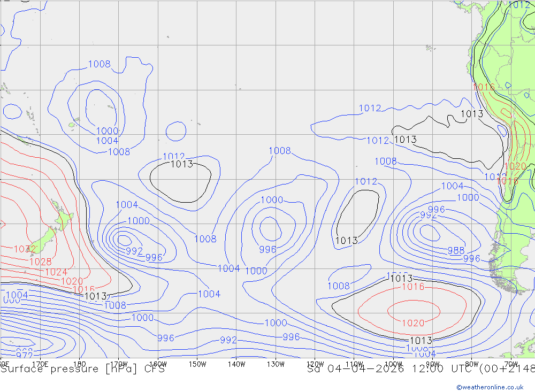535x392 pixels.
Task: Click the 100W longitude axis label
Action: click(393, 364)
